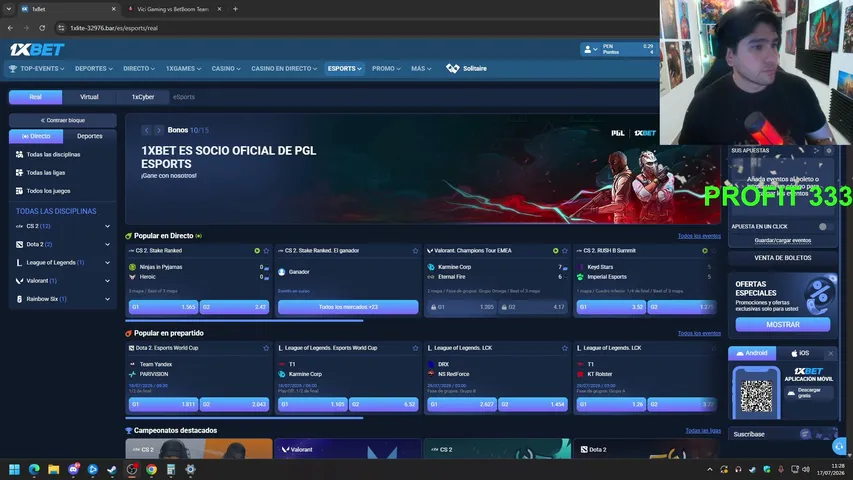The image size is (853, 480).
Task: Open the MÁS menu
Action: (421, 69)
